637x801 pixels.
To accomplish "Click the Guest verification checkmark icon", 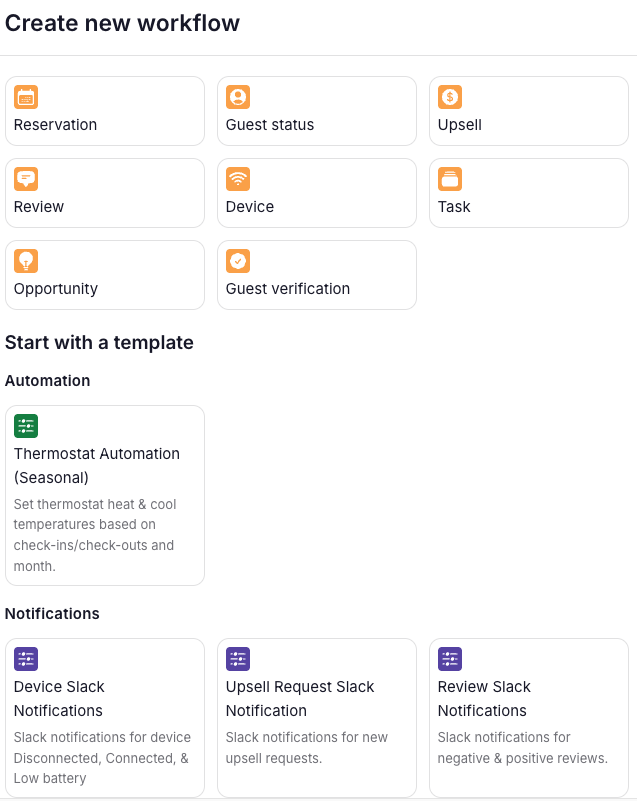I will 238,261.
